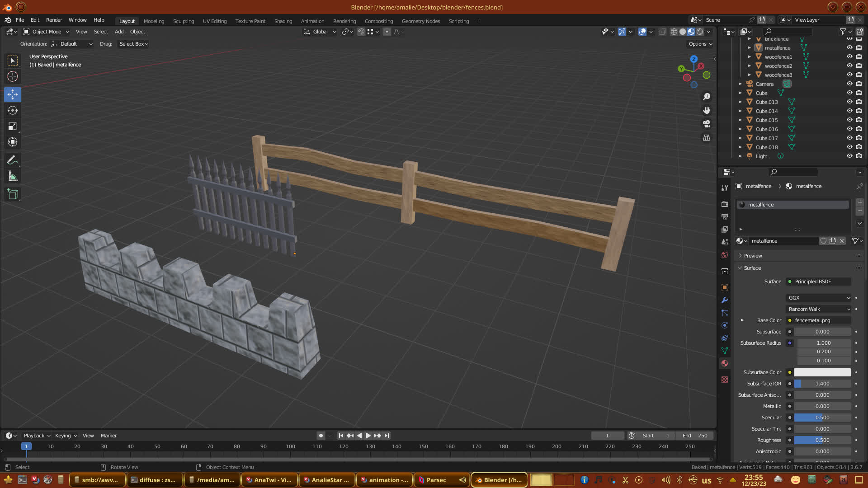Select the Add Cube tool

point(13,194)
